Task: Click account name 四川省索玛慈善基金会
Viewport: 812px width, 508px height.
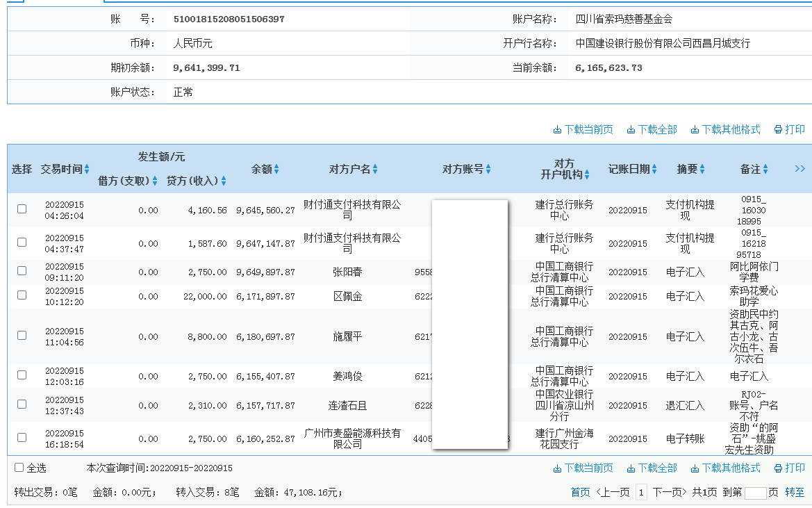Action: [624, 19]
